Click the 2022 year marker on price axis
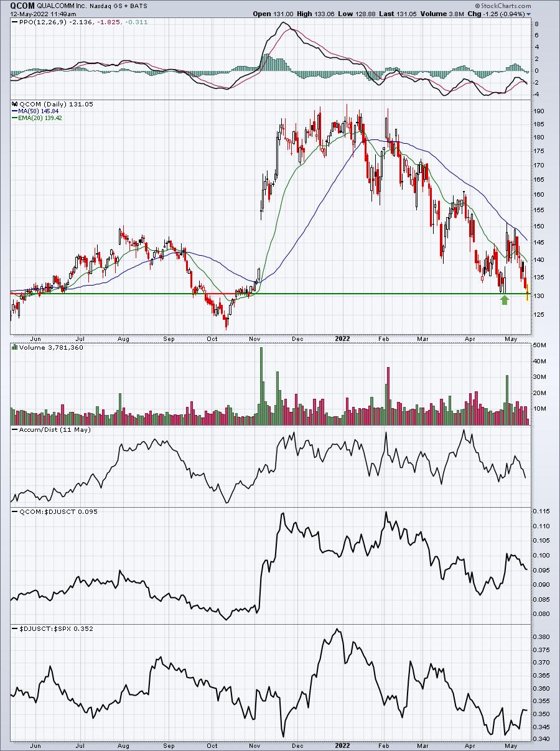Viewport: 560px width, 751px height. (342, 338)
